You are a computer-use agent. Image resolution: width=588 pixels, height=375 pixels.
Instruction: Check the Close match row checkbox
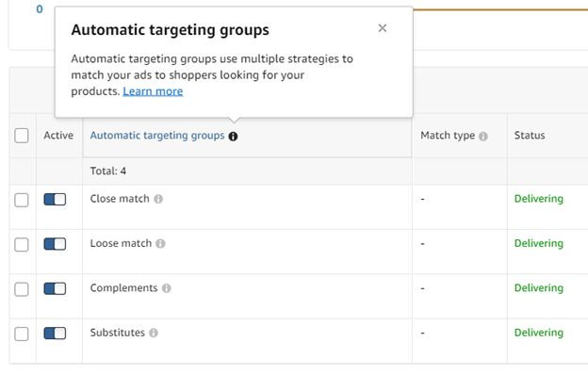point(22,200)
